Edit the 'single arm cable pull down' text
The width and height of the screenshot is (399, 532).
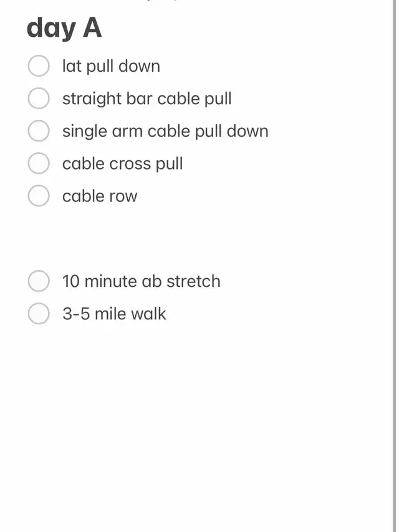pos(165,131)
